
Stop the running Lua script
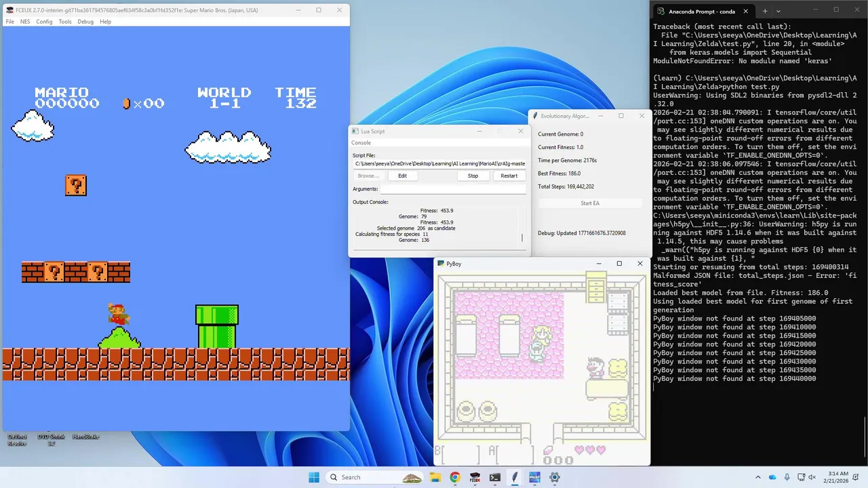pos(473,176)
